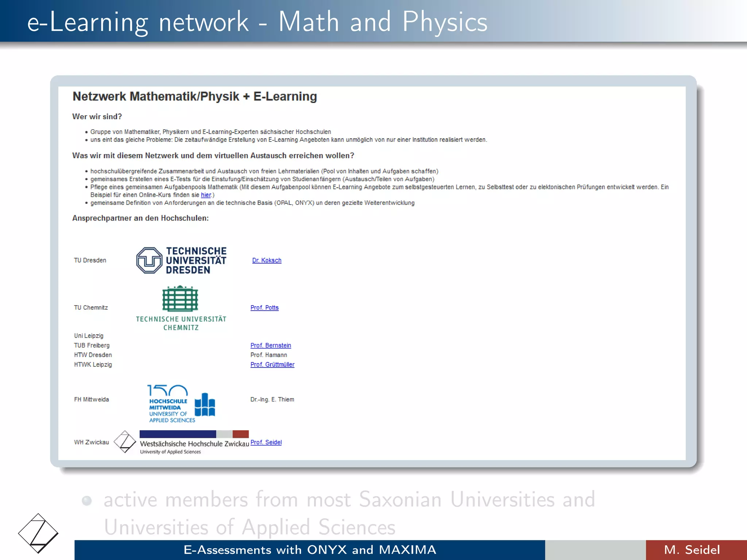747x560 pixels.
Task: Click the TU Dresden logo
Action: tap(181, 260)
